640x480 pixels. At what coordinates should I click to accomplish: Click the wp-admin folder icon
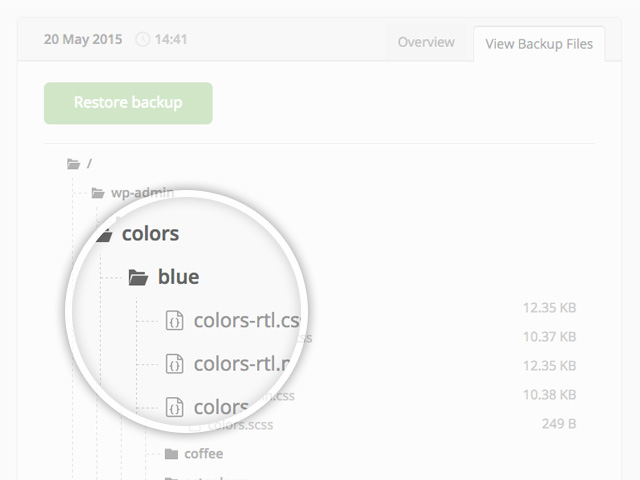(x=98, y=193)
